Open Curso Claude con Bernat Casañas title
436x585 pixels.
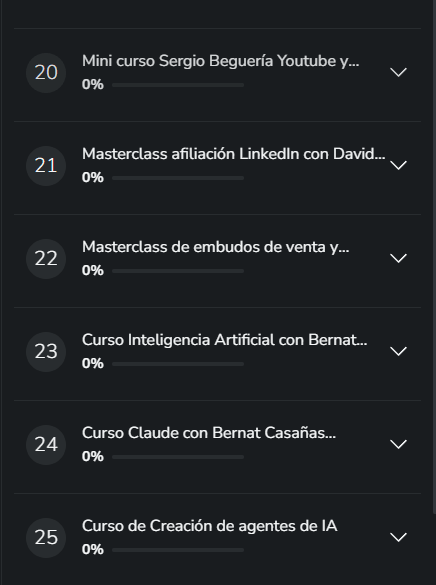pyautogui.click(x=209, y=433)
